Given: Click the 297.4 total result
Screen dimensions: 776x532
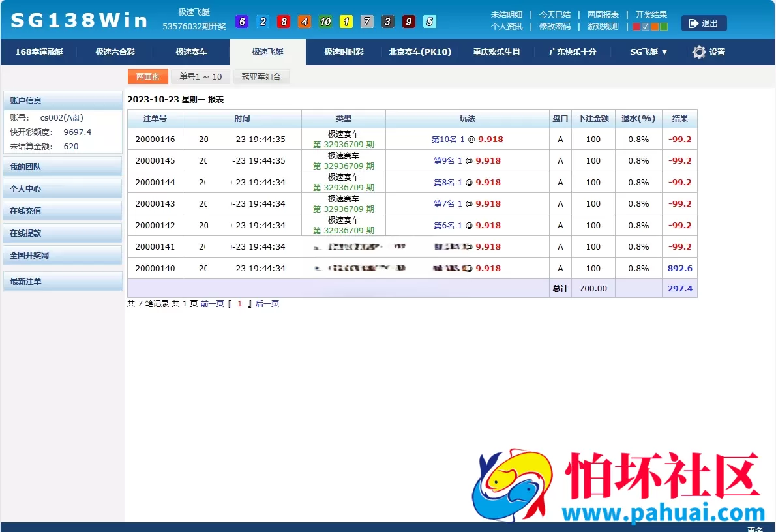Looking at the screenshot, I should click(x=679, y=289).
